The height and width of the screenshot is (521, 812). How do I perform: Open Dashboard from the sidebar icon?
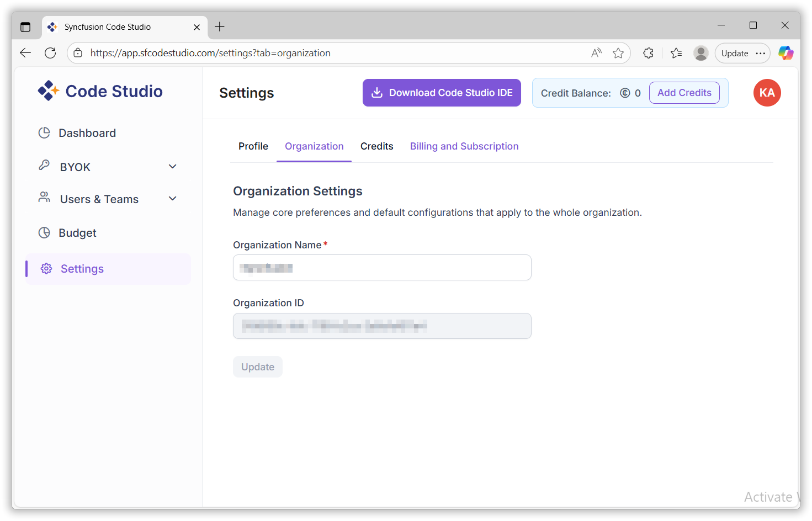(x=44, y=133)
